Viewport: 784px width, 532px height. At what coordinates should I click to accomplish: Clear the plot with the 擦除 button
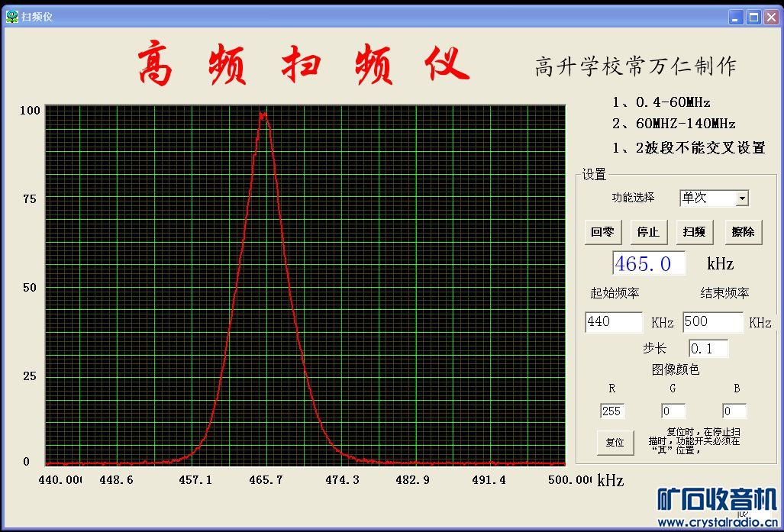pyautogui.click(x=744, y=232)
